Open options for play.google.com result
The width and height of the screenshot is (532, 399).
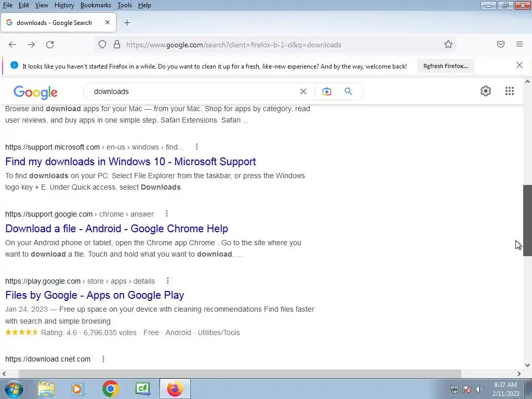coord(168,281)
